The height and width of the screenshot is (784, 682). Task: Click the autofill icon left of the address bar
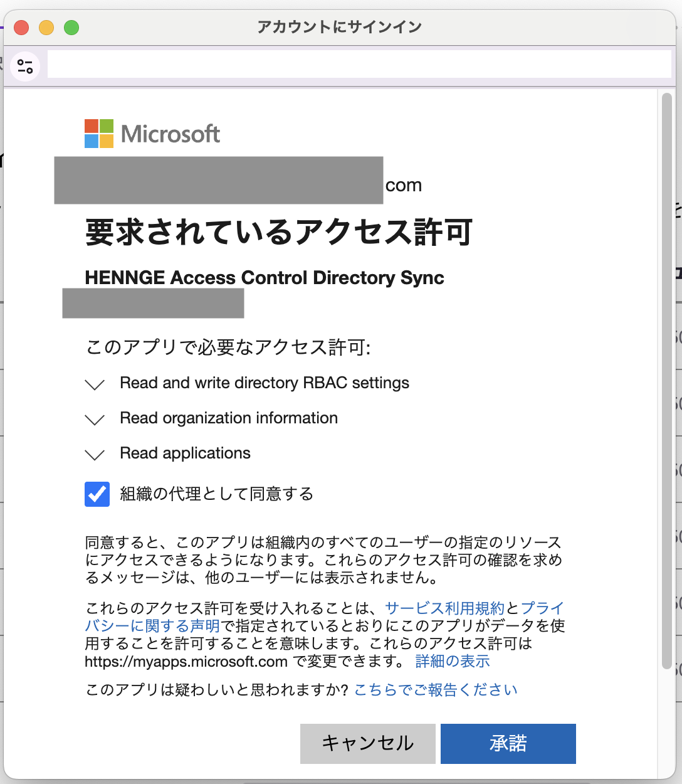(x=25, y=65)
